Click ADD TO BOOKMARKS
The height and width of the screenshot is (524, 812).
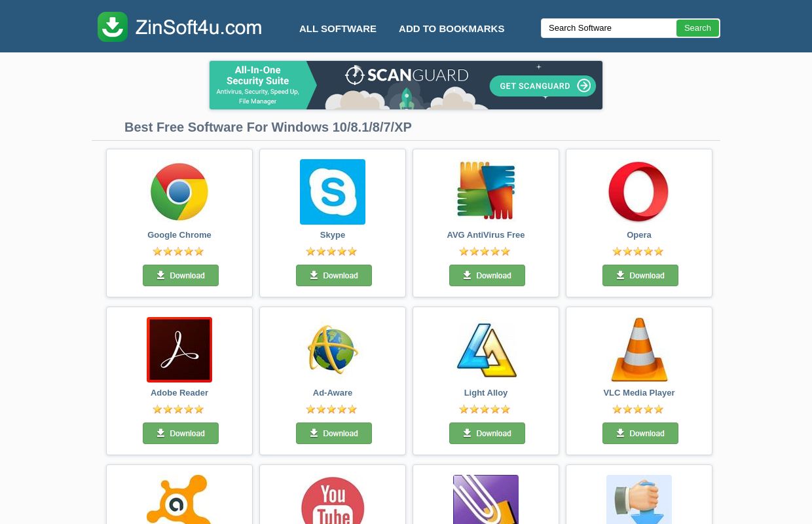pos(451,28)
